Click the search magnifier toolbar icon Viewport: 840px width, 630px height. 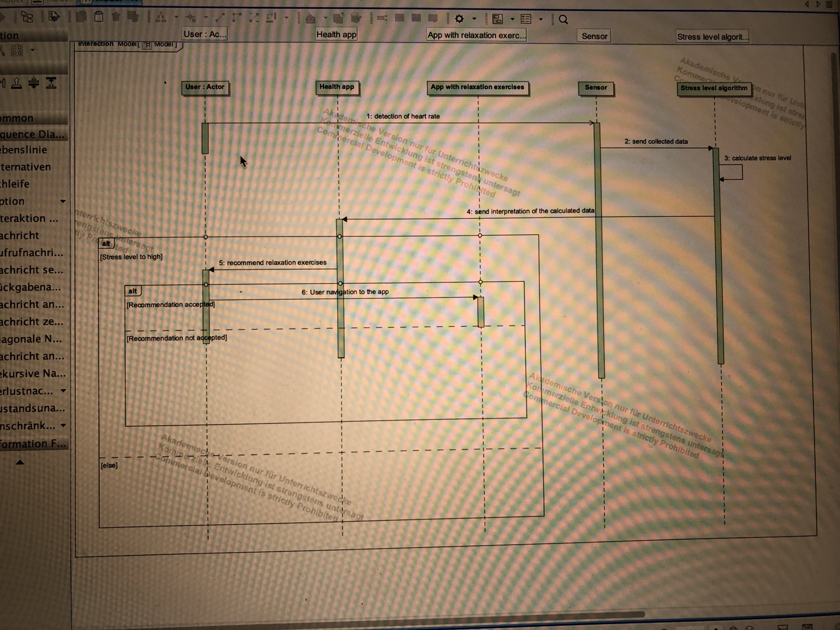click(x=563, y=19)
